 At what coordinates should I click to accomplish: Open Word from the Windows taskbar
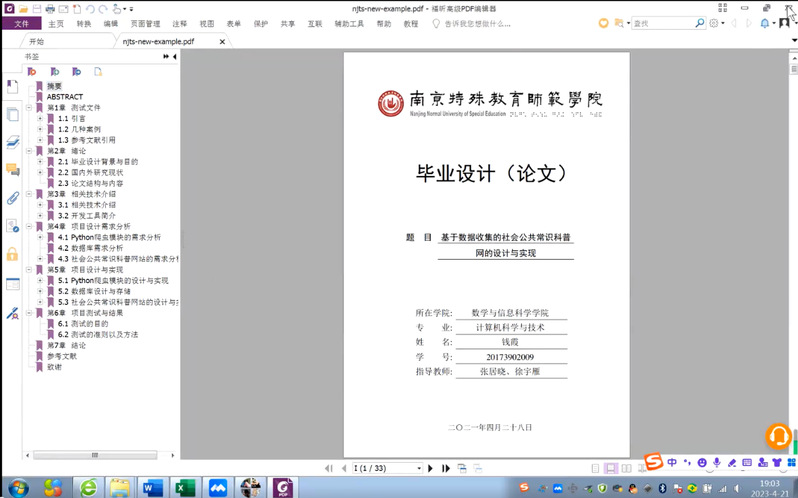point(153,487)
